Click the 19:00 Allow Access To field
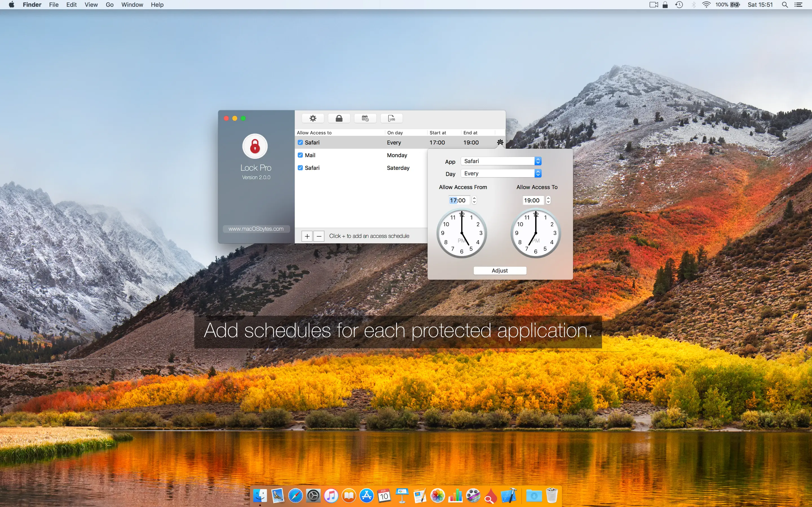The height and width of the screenshot is (507, 812). tap(532, 200)
